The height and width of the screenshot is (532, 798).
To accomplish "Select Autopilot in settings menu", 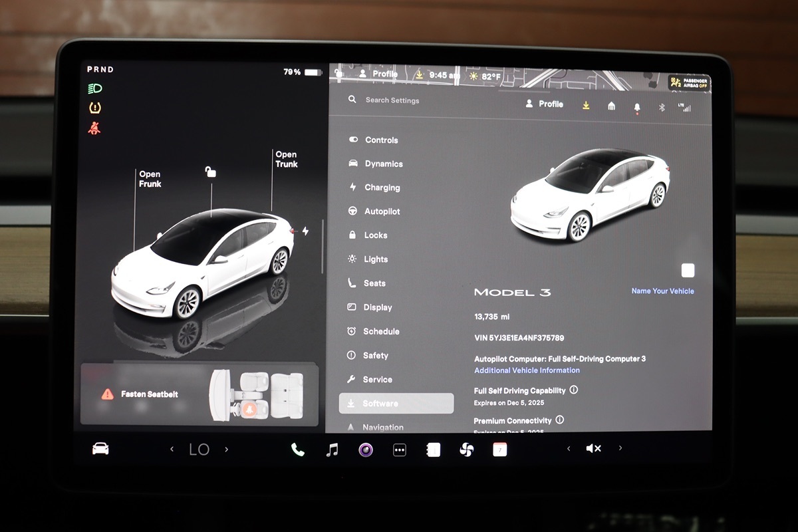I will [x=382, y=211].
